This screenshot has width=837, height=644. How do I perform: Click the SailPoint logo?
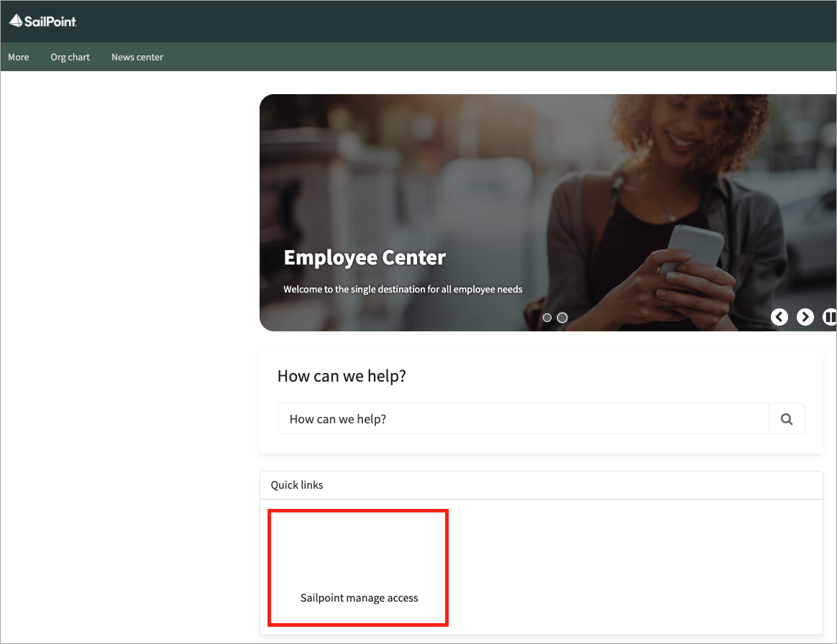[42, 22]
